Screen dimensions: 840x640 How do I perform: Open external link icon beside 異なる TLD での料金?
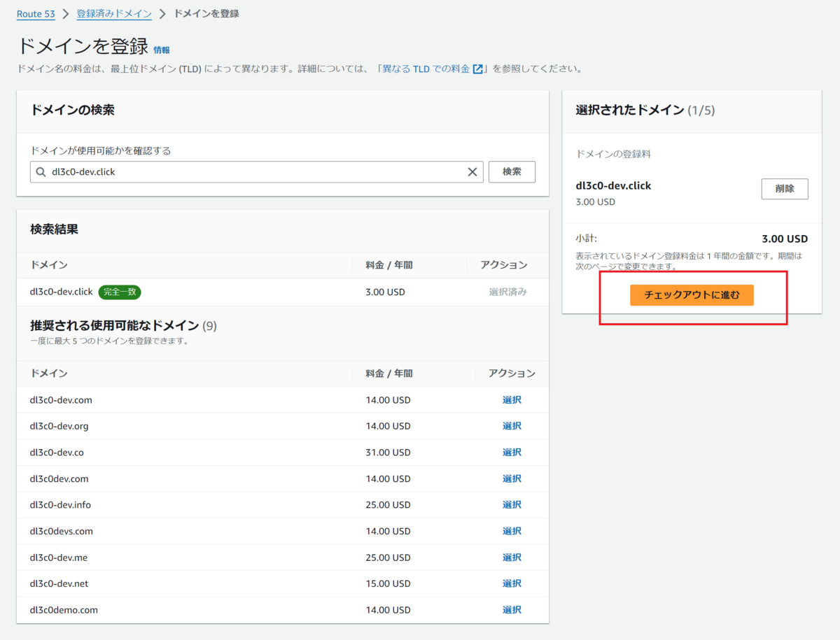coord(478,69)
